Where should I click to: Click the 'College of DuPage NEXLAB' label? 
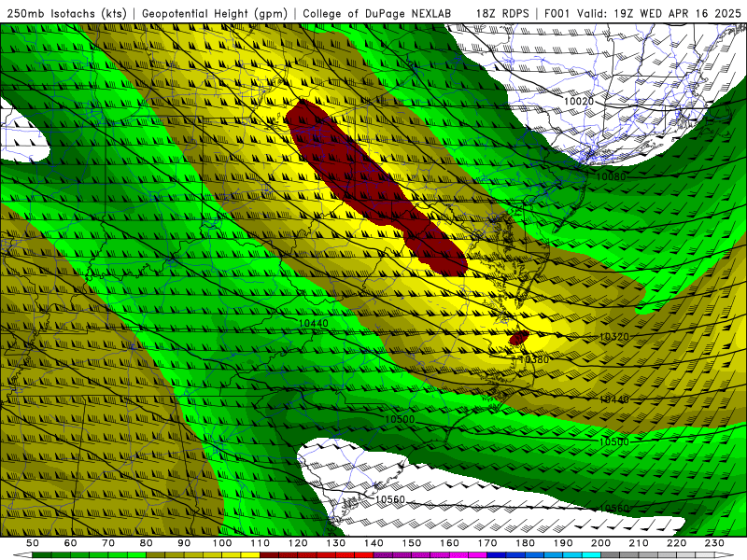[x=377, y=13]
